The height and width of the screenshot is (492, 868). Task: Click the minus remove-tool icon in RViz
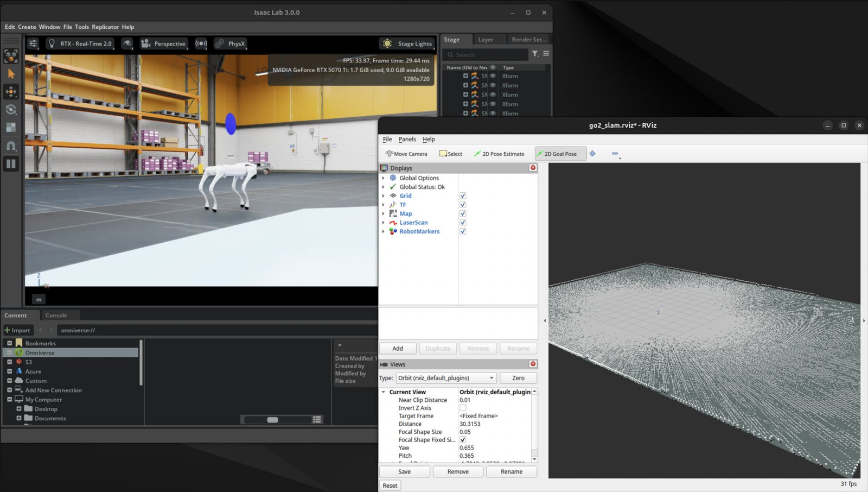click(x=615, y=154)
